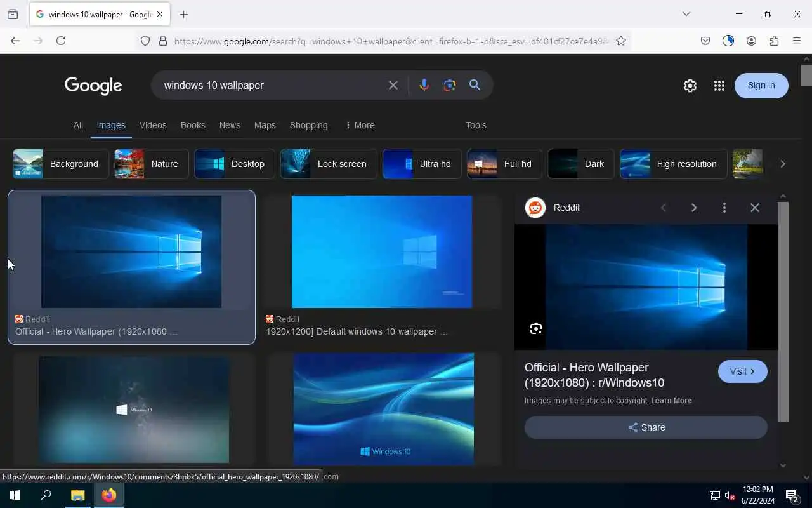Filter images by Background chip

pos(61,164)
